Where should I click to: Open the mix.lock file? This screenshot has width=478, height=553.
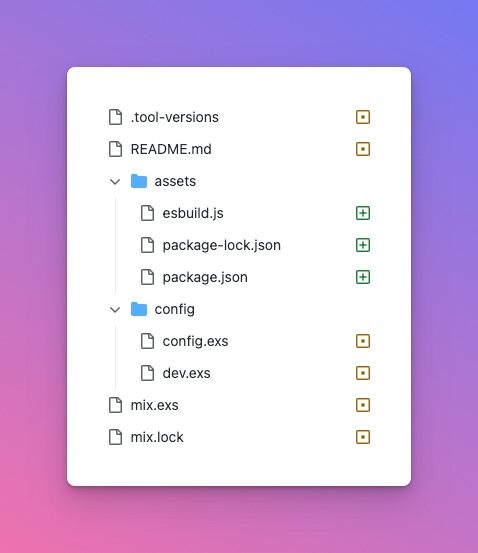pos(239,437)
